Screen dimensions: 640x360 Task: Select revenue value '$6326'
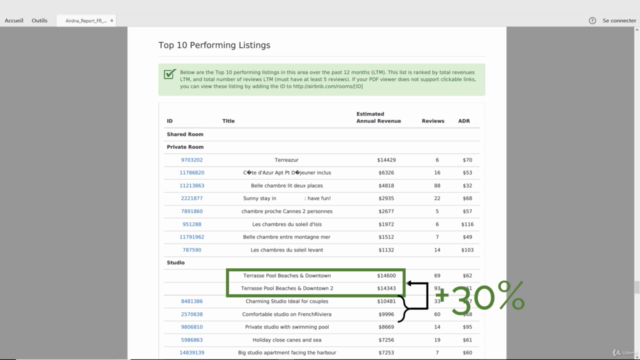tap(386, 173)
